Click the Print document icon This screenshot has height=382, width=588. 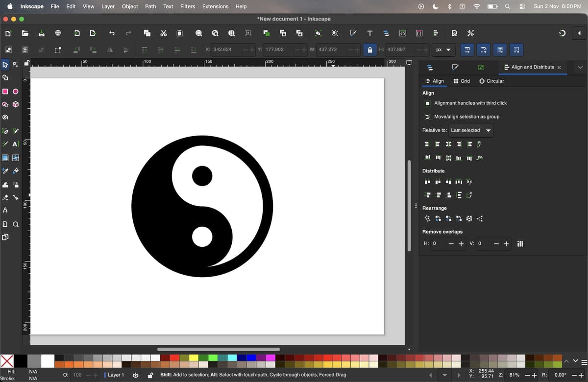(58, 33)
